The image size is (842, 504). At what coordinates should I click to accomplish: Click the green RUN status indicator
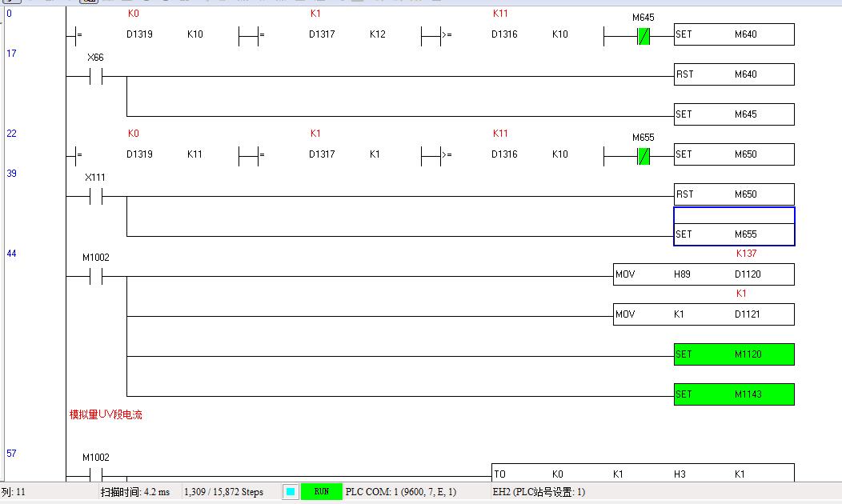(x=321, y=492)
